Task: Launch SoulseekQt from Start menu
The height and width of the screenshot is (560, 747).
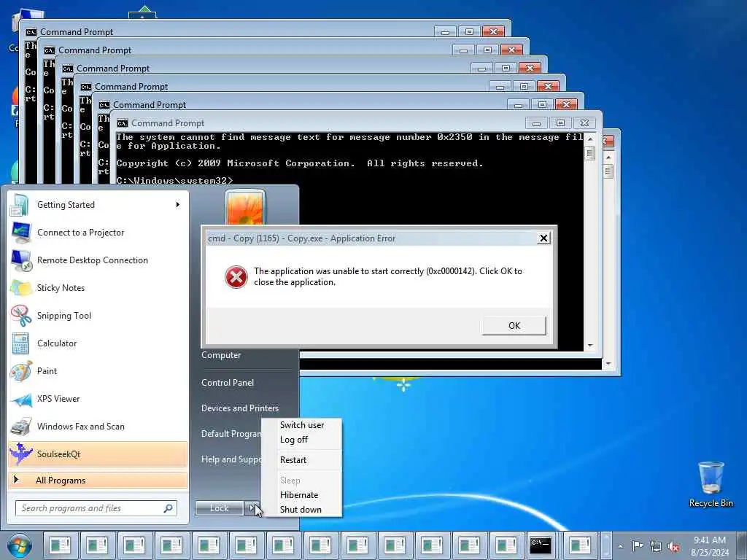Action: point(98,454)
